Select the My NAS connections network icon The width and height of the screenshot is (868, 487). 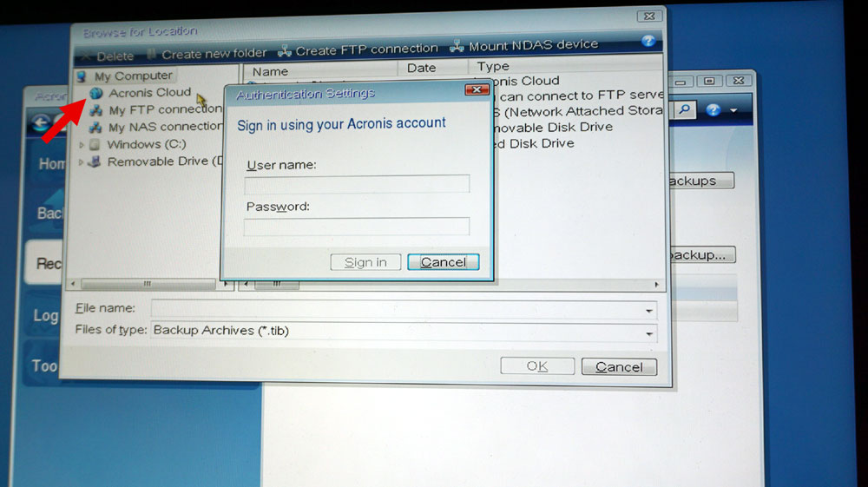click(x=95, y=128)
